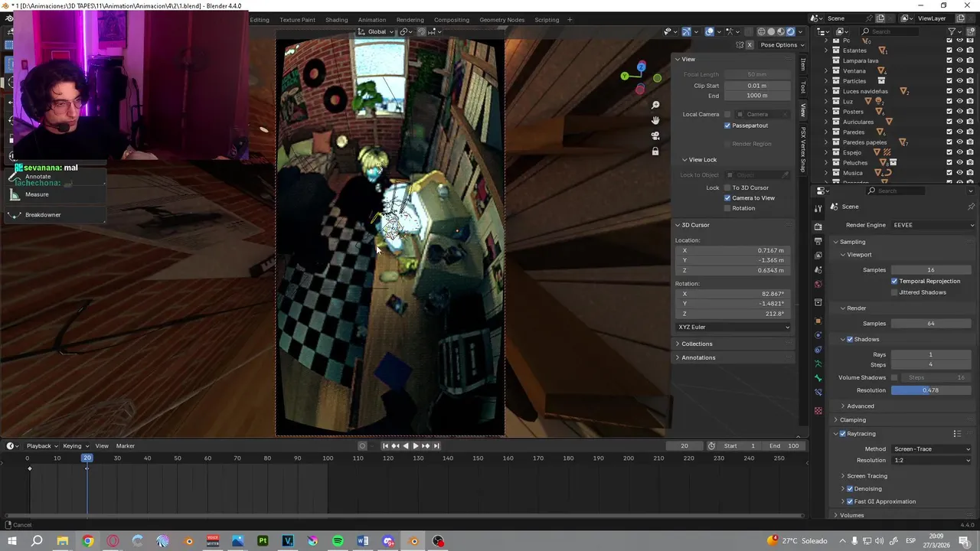The width and height of the screenshot is (980, 551).
Task: Toggle show gizmo button in header
Action: (686, 31)
